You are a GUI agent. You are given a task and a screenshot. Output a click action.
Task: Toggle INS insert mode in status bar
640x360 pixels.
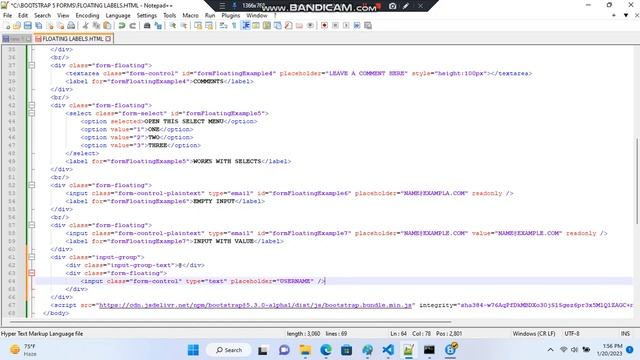click(x=625, y=333)
